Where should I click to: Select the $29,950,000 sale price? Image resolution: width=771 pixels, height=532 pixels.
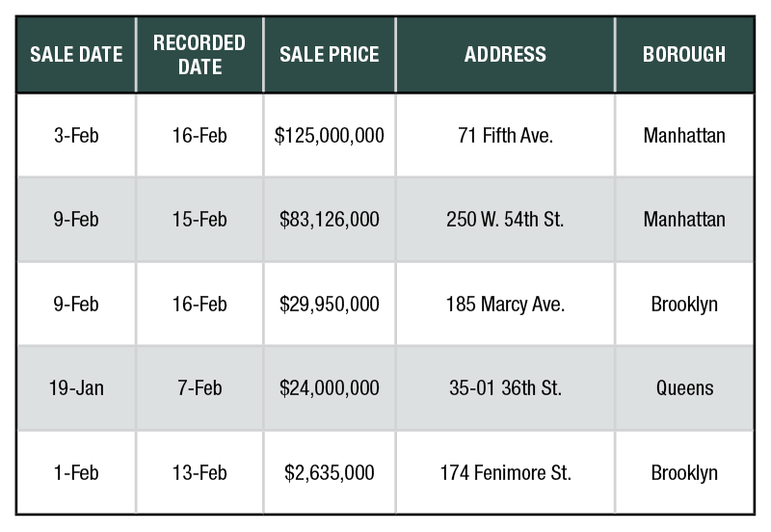pyautogui.click(x=330, y=304)
